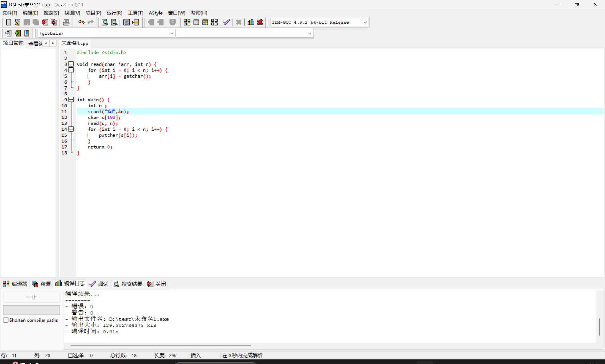The width and height of the screenshot is (605, 364).
Task: Switch to the 编译器 bottom tab
Action: pos(15,284)
